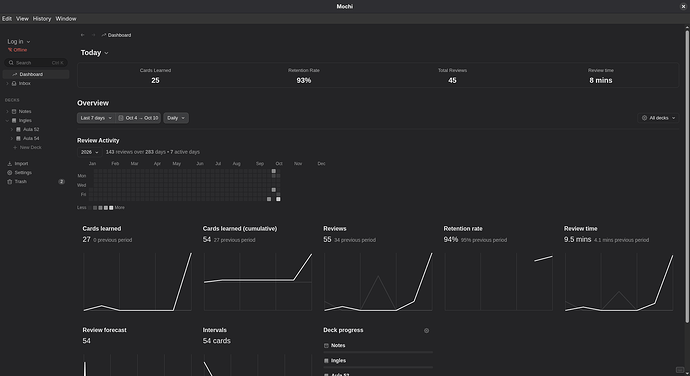Image resolution: width=690 pixels, height=376 pixels.
Task: Open the Window menu
Action: coord(66,18)
